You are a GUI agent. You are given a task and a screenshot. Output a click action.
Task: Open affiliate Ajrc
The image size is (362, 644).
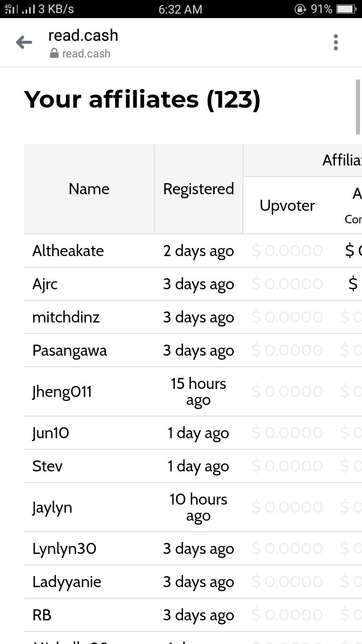click(x=45, y=284)
